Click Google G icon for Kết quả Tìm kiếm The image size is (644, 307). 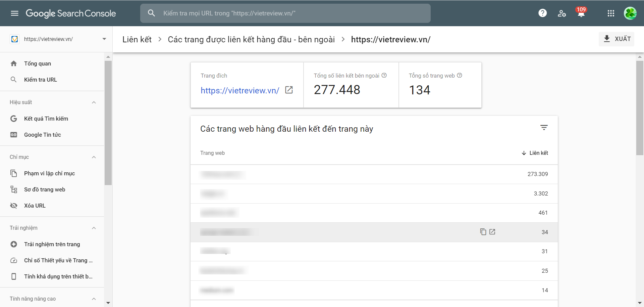tap(14, 119)
